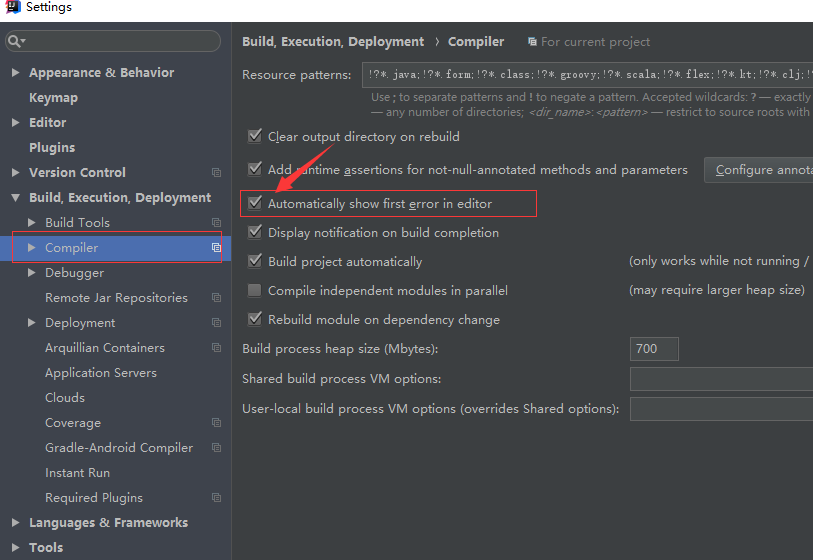This screenshot has width=813, height=560.
Task: Click the project-level icon beside Version Control
Action: [x=216, y=173]
